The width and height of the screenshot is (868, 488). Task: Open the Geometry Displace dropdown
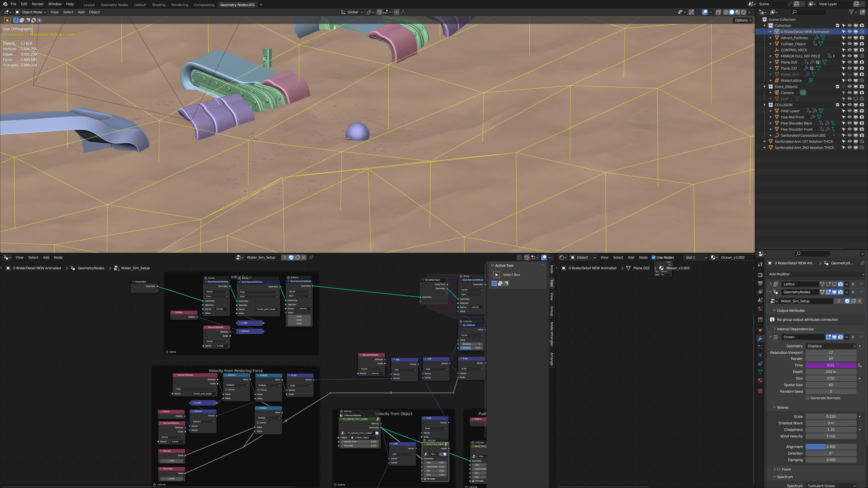[831, 346]
